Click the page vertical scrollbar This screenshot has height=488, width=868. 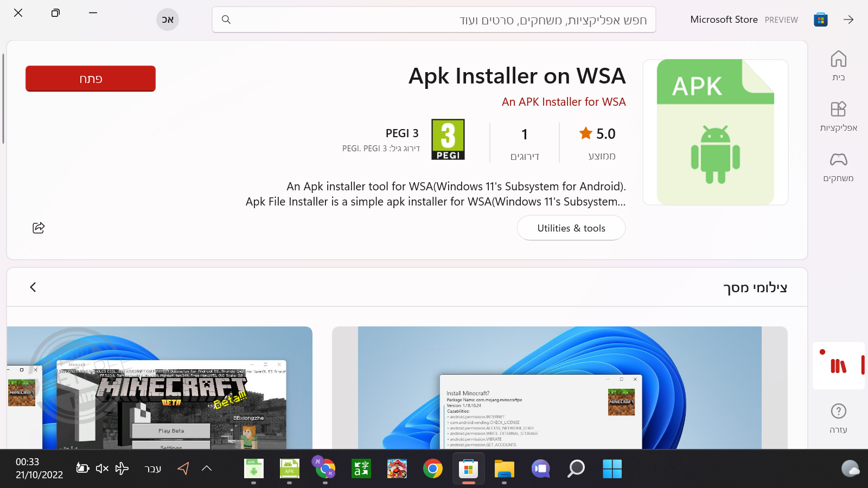3,99
